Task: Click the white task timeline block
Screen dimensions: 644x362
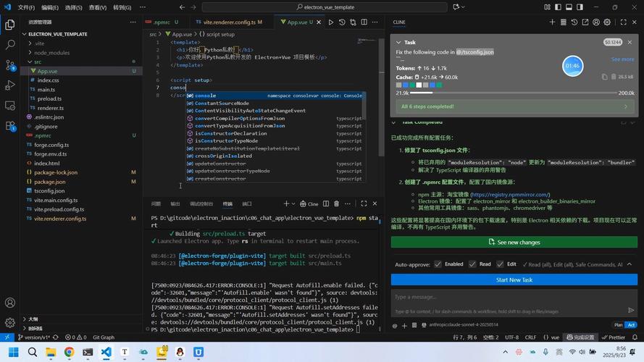Action: point(419,85)
